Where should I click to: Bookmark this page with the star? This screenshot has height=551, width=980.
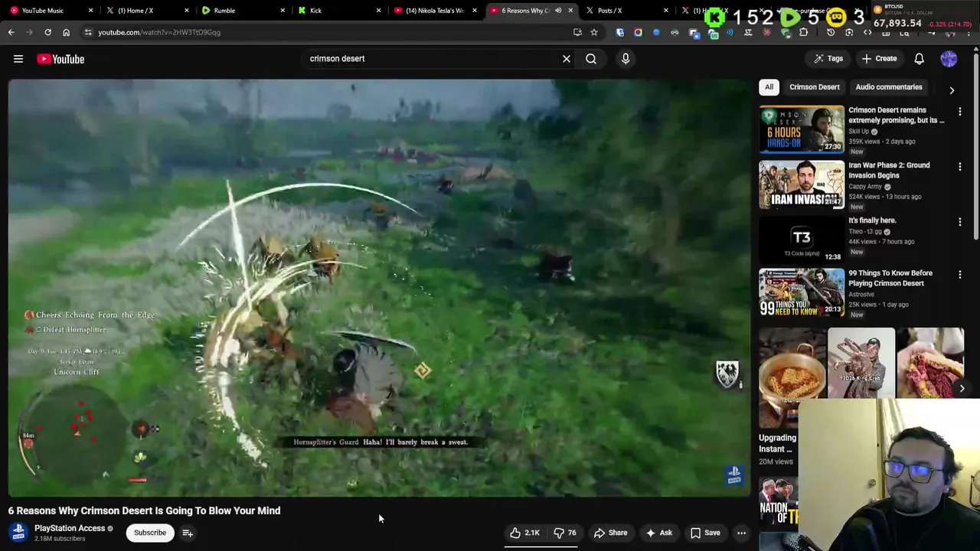coord(594,32)
